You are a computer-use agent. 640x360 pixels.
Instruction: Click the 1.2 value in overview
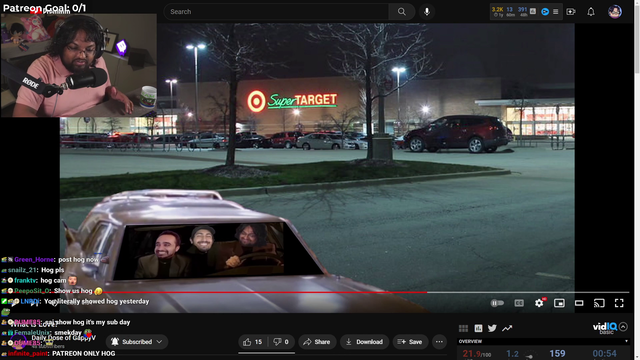[513, 354]
